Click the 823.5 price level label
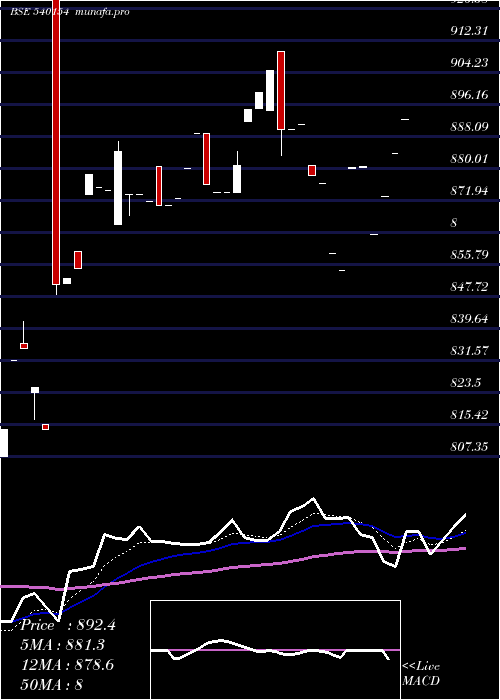 tap(465, 383)
